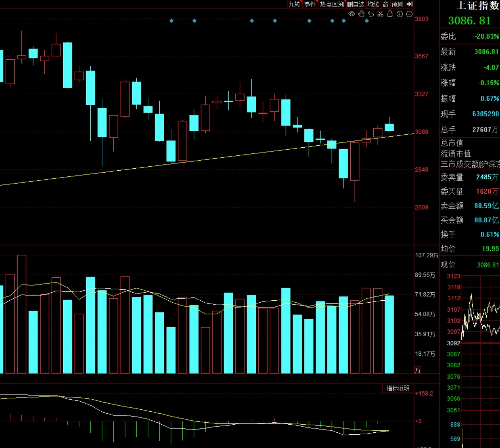The height and width of the screenshot is (448, 500).
Task: Click the 指标说明 indicator explanation button
Action: coord(398,388)
